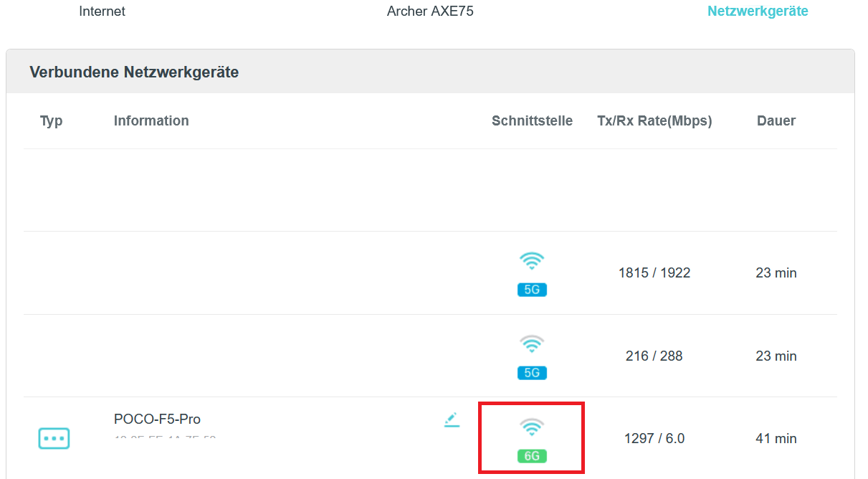This screenshot has height=479, width=868.
Task: Click the WiFi icon in the 216 / 288 row
Action: 532,344
